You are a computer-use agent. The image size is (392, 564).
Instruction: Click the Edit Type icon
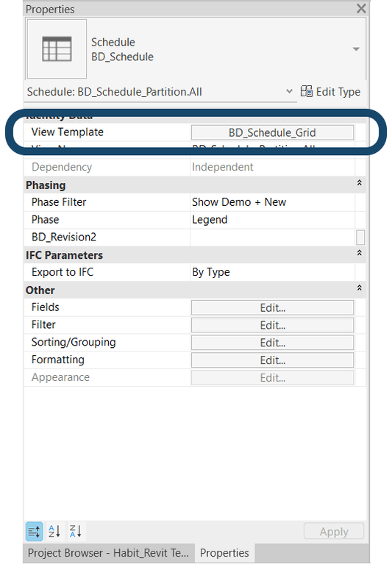(x=307, y=91)
